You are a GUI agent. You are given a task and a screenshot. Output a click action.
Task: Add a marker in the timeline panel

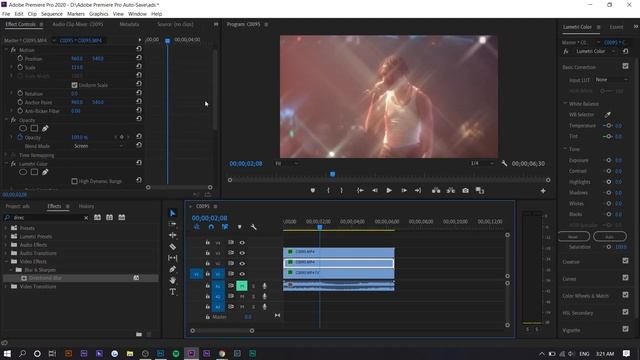point(240,227)
